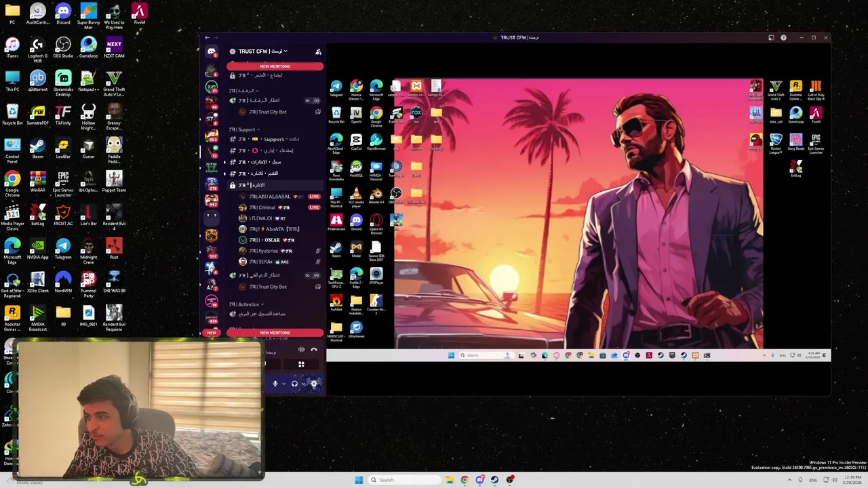Collapse the Activation channel category
This screenshot has width=868, height=488.
point(245,304)
